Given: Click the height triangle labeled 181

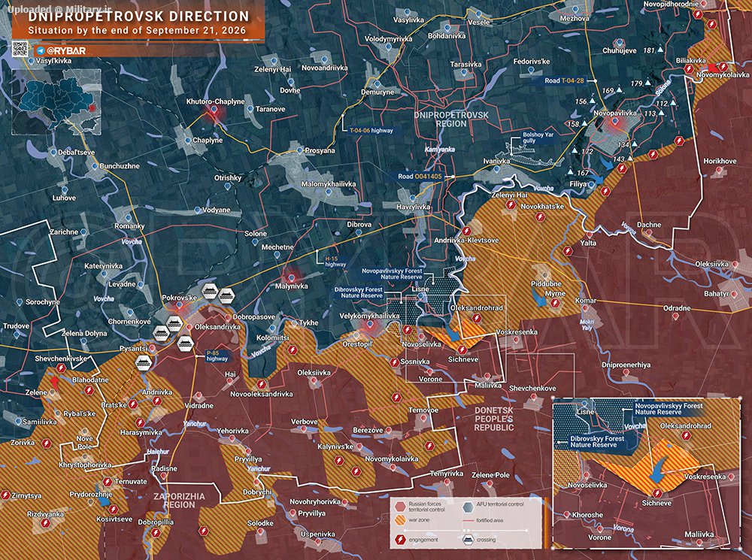Looking at the screenshot, I should pyautogui.click(x=660, y=50).
